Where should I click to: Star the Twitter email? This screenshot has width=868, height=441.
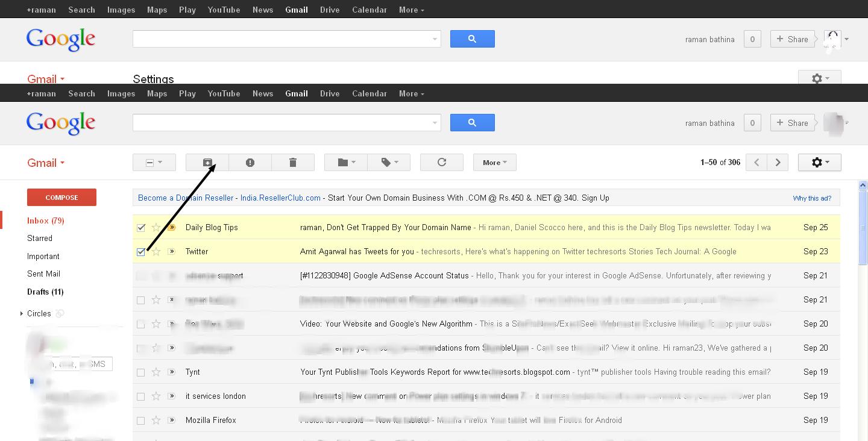click(156, 251)
